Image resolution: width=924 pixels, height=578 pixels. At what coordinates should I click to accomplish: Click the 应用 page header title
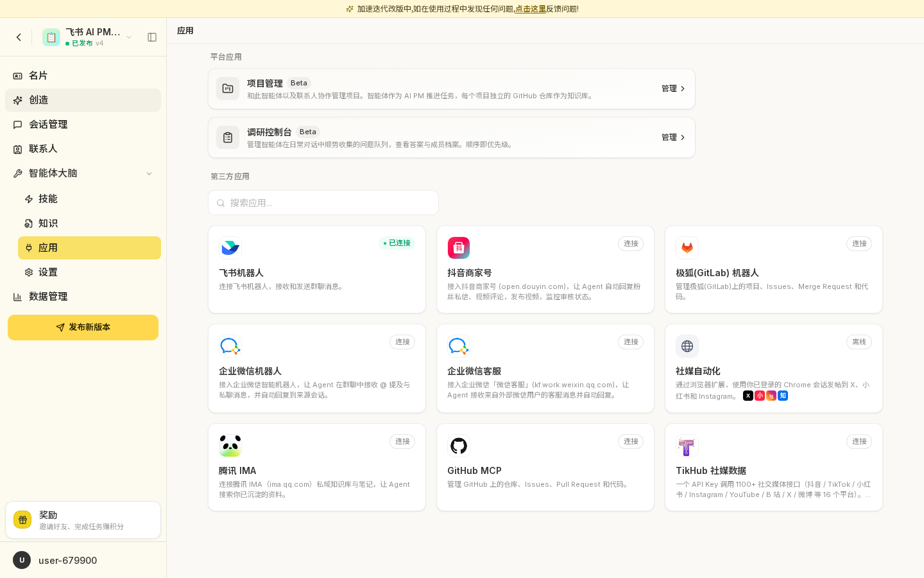185,31
